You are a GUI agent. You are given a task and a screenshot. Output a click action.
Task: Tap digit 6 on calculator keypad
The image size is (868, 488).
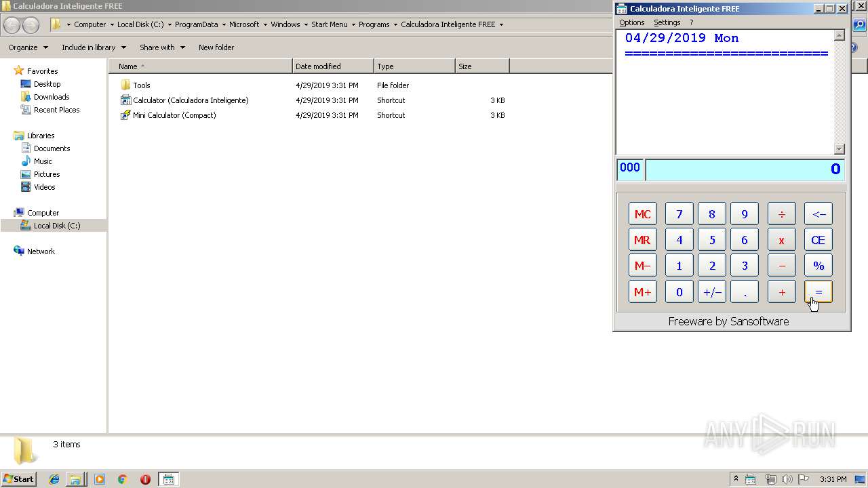pyautogui.click(x=744, y=240)
